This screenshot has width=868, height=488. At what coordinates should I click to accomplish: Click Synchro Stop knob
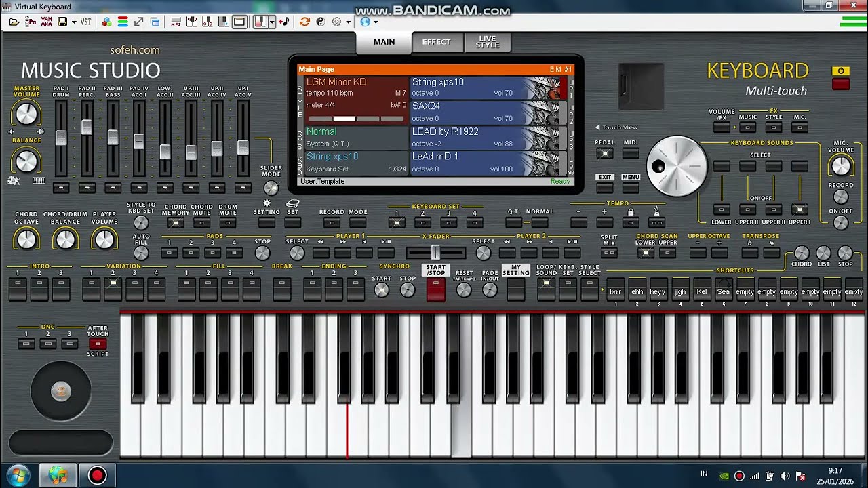[x=408, y=290]
